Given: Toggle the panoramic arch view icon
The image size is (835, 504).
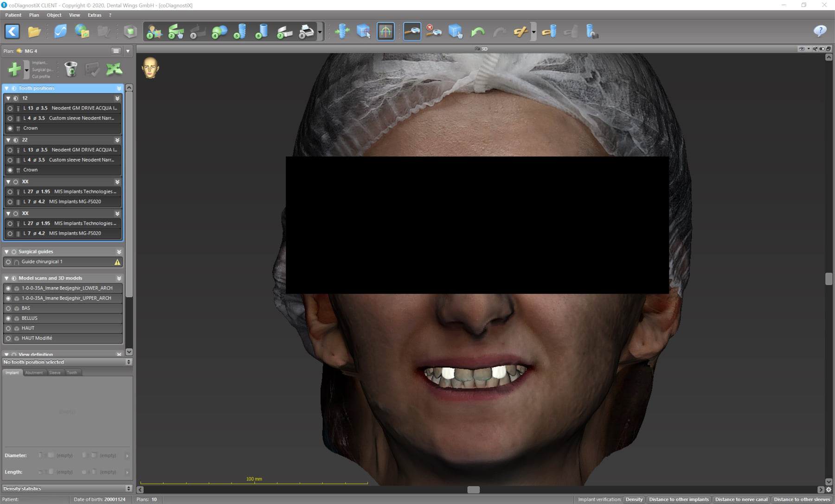Looking at the screenshot, I should click(x=385, y=32).
